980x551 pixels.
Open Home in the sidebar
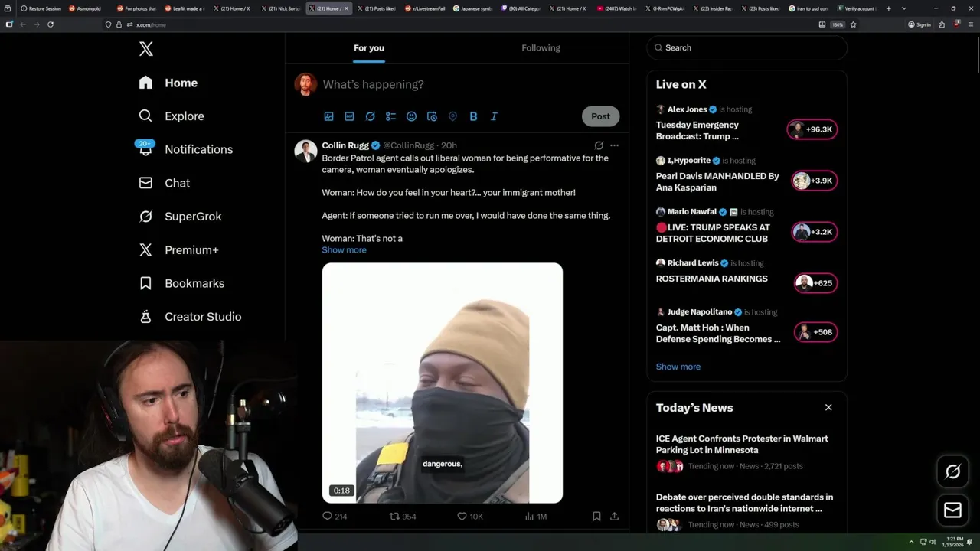coord(168,83)
